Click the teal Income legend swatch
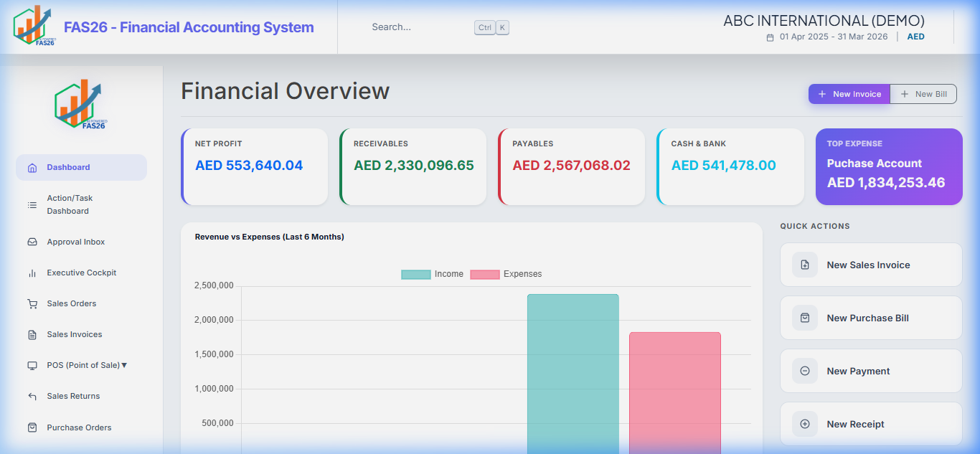The width and height of the screenshot is (980, 454). (416, 274)
